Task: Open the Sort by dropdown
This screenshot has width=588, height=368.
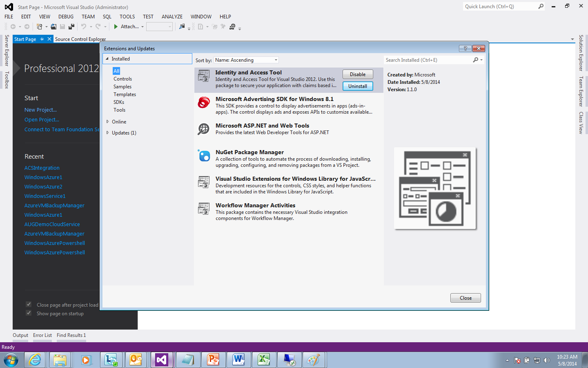Action: [x=246, y=60]
